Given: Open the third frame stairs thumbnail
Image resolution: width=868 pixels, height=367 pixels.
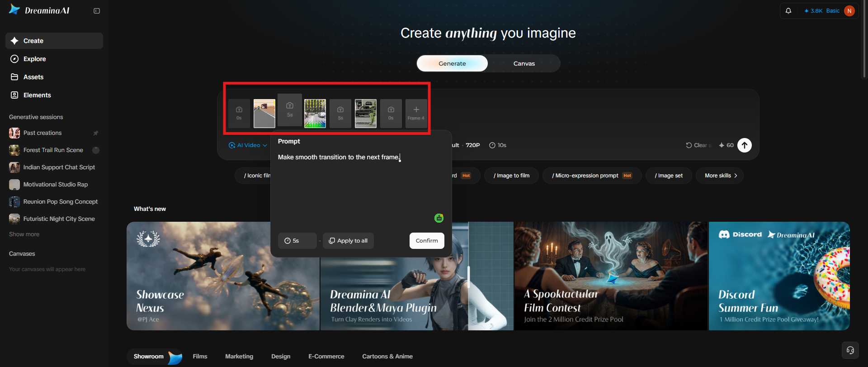Looking at the screenshot, I should [366, 114].
